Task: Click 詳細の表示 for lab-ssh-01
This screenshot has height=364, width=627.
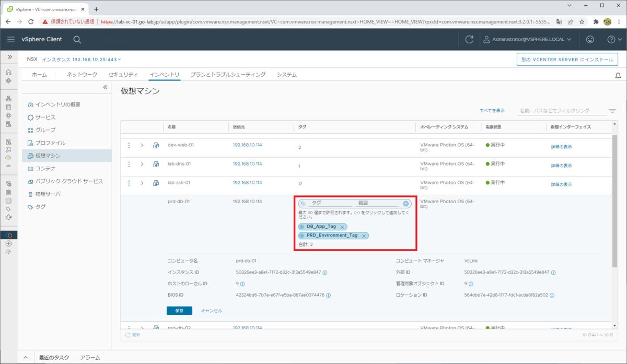Action: click(562, 184)
